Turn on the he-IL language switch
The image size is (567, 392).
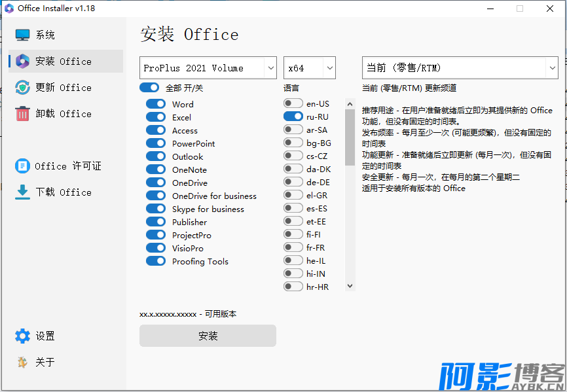tap(293, 260)
